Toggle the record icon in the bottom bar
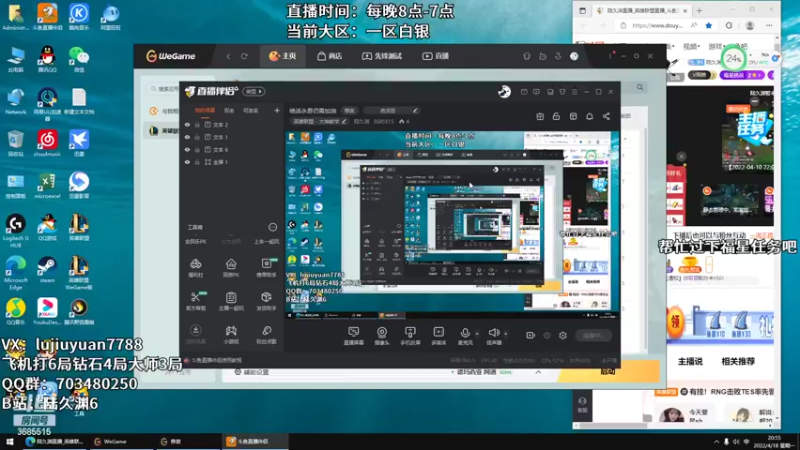This screenshot has width=800, height=450. [x=530, y=335]
